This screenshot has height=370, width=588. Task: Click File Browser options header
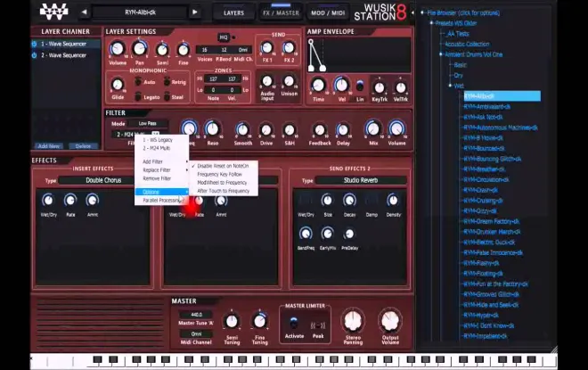click(x=463, y=12)
